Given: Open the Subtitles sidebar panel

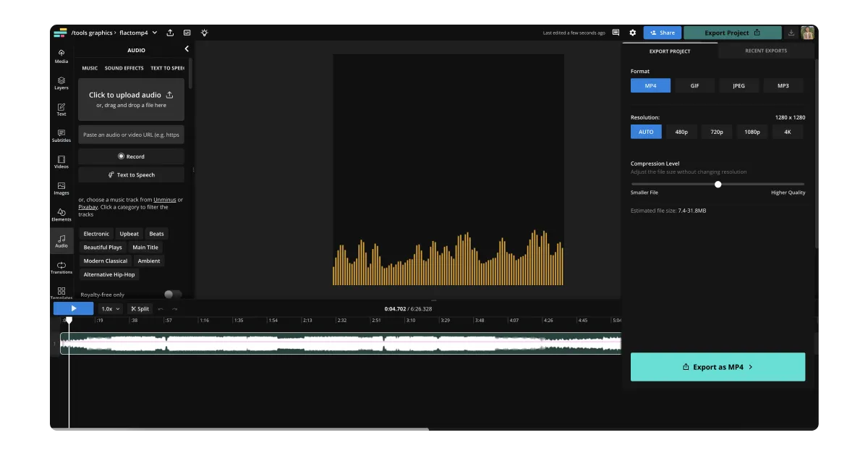Looking at the screenshot, I should click(x=61, y=135).
